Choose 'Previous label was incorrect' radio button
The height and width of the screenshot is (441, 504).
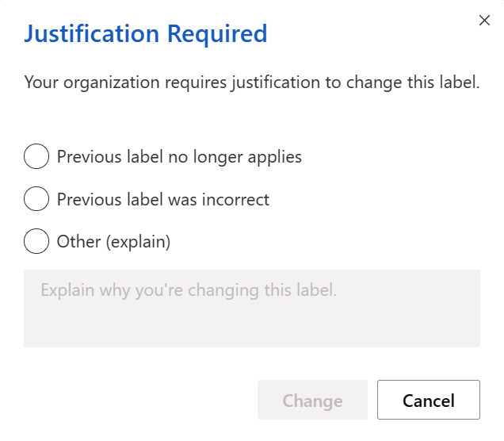[36, 199]
